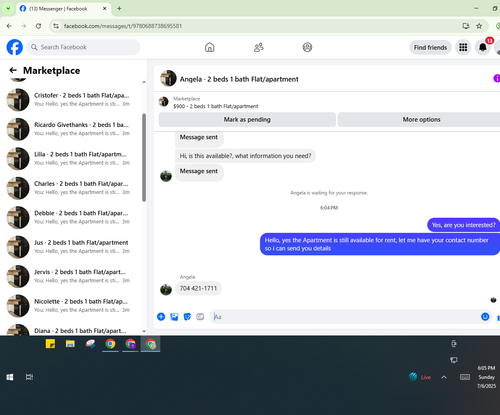
Task: Click the conversation list scrollbar
Action: click(144, 157)
